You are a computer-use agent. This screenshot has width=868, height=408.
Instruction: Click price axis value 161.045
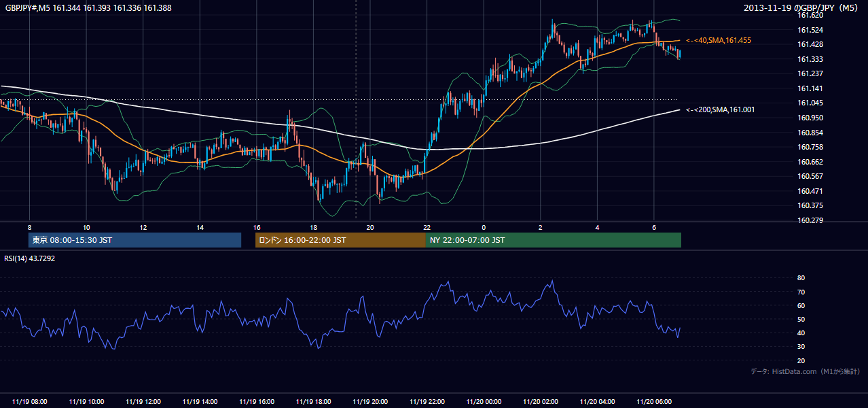810,103
